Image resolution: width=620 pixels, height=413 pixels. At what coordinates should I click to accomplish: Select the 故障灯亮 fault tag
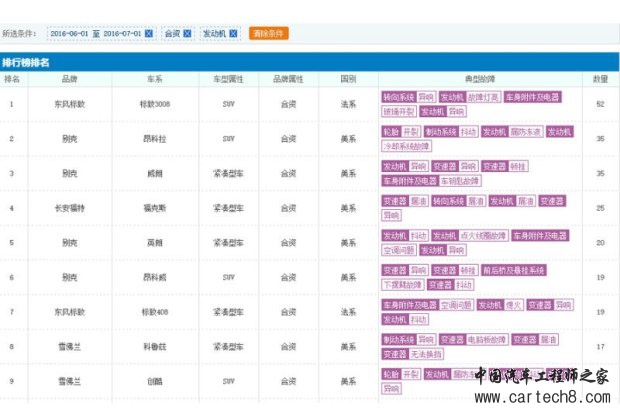[x=482, y=97]
